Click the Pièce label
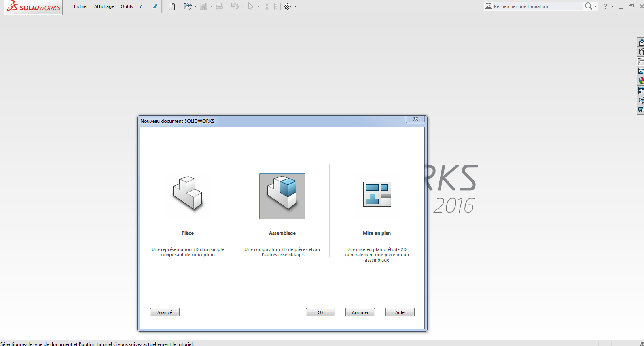 coord(188,233)
